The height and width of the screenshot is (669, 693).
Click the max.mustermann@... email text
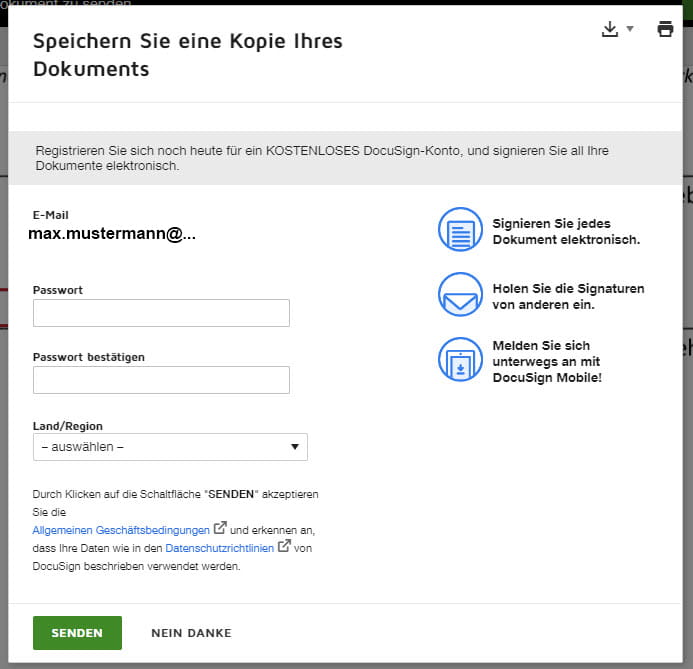[x=112, y=233]
